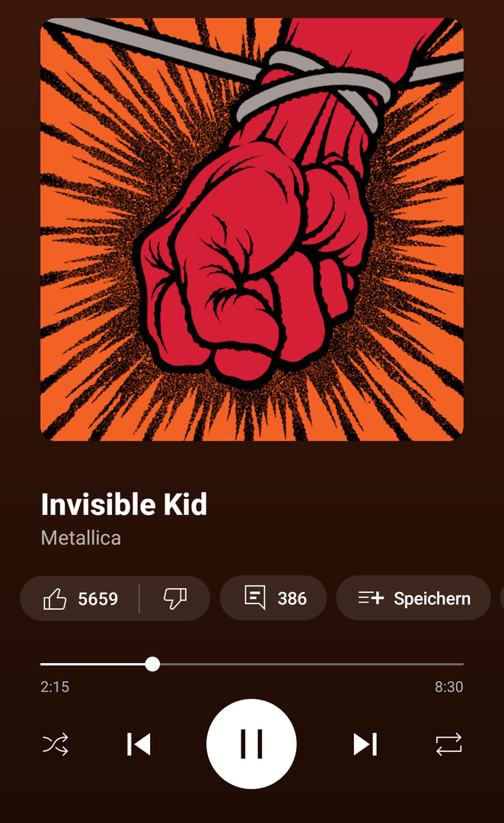Dislike the song with thumbs-down icon

point(175,599)
